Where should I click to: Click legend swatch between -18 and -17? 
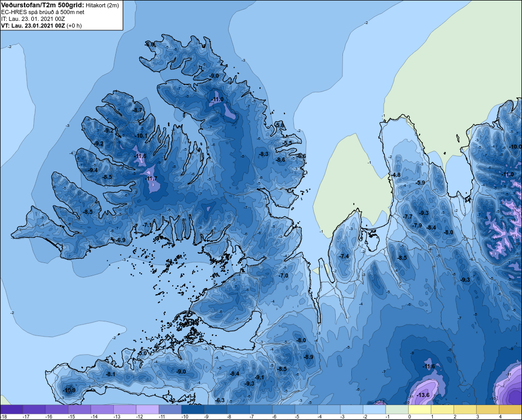point(11,409)
